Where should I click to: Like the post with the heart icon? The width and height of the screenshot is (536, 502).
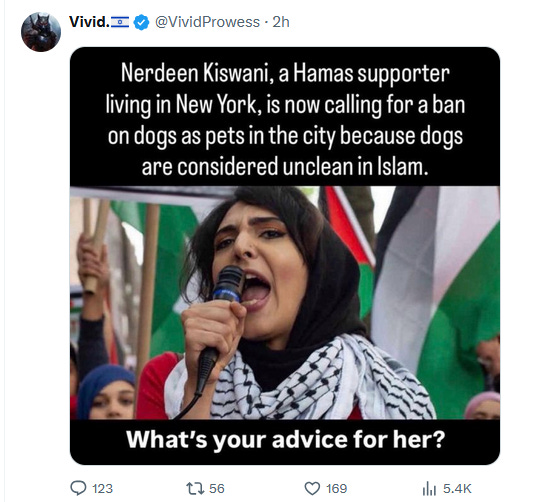pos(312,488)
